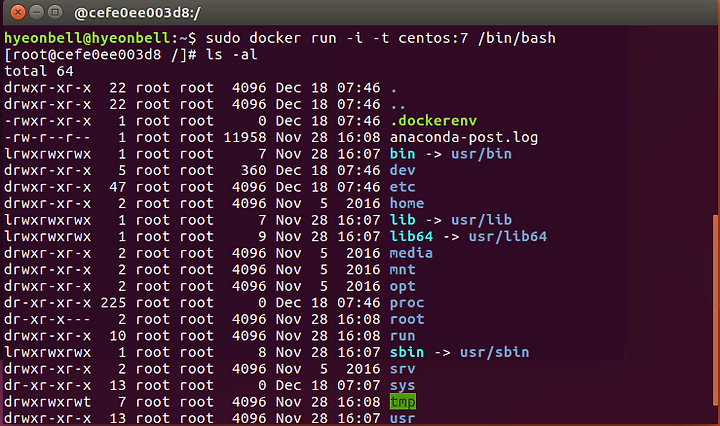Image resolution: width=720 pixels, height=426 pixels.
Task: Click the media directory name
Action: coord(411,253)
